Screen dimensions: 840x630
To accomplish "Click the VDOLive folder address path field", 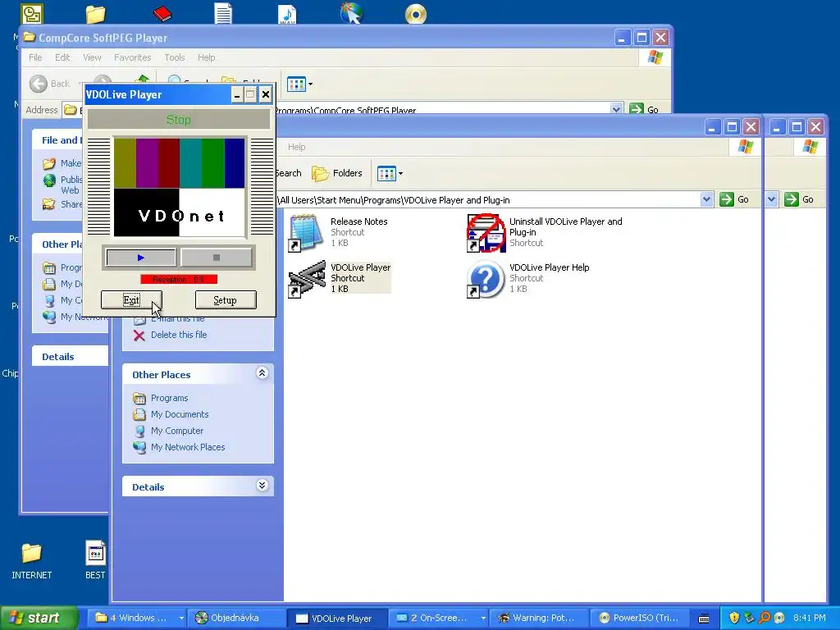I will click(487, 200).
